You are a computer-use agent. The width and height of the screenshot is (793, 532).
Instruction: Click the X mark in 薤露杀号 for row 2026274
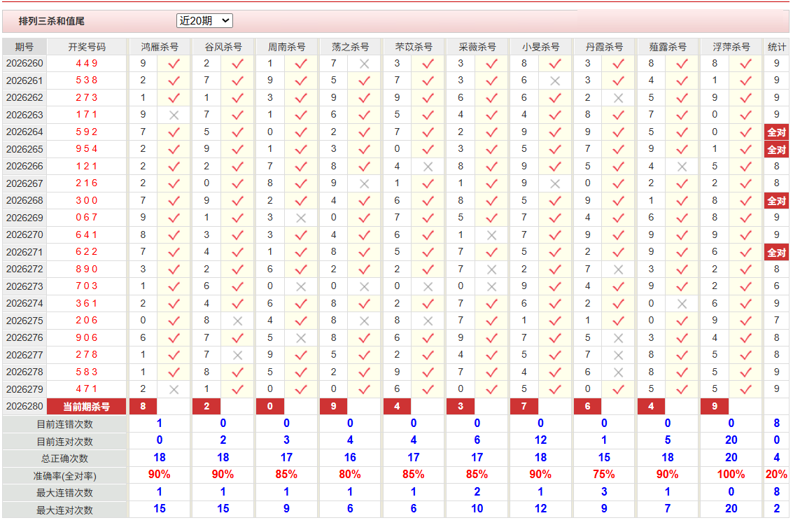(682, 304)
